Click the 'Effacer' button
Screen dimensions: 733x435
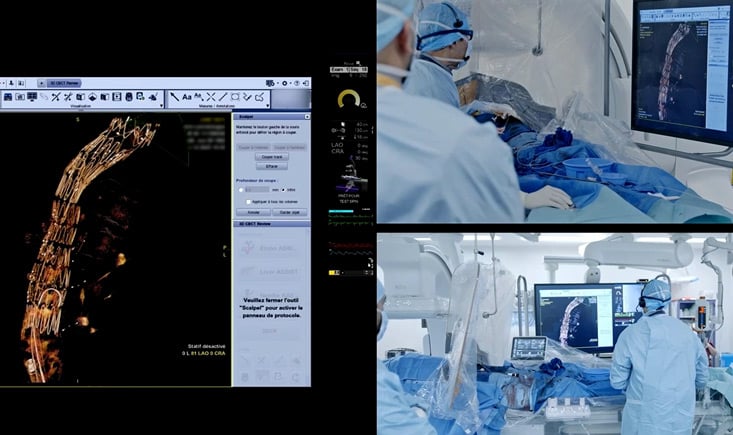pos(271,166)
